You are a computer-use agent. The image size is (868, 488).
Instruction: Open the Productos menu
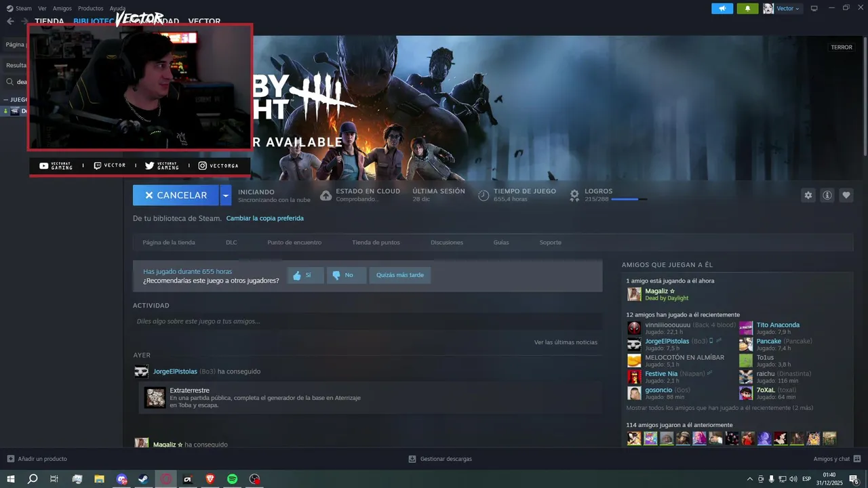[90, 8]
